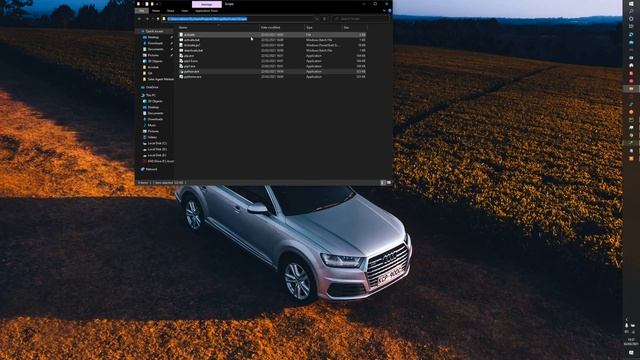Open Downloads under This PC
Viewport: 640px width, 360px height.
pyautogui.click(x=155, y=119)
